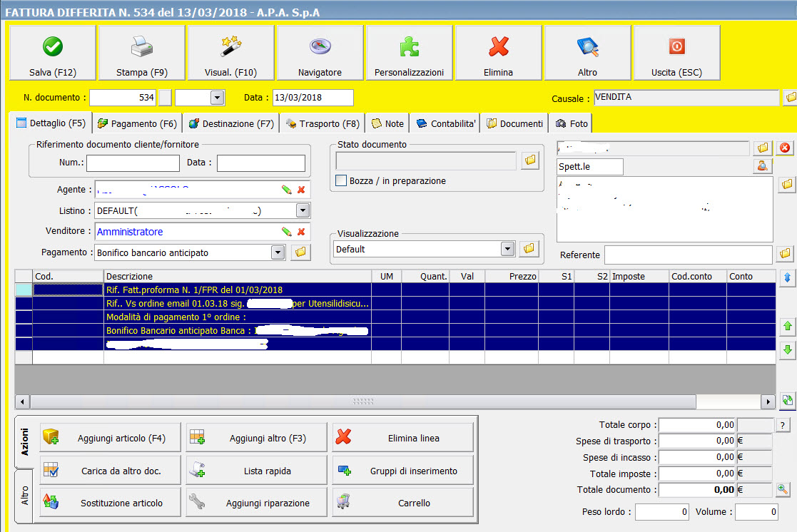Click Num. field in Riferimento documento

pos(133,163)
